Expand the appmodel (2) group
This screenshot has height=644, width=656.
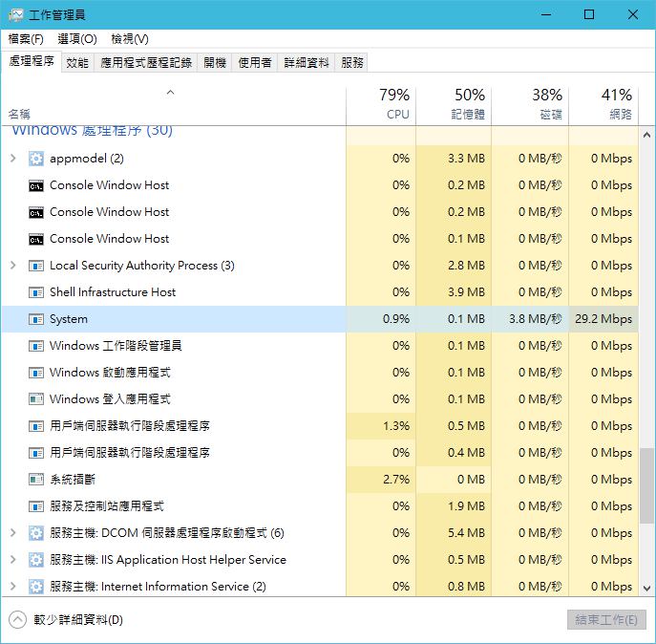(13, 159)
